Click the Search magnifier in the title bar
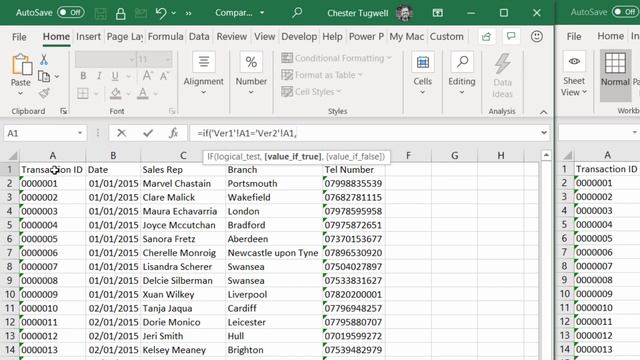This screenshot has width=640, height=360. pos(297,12)
